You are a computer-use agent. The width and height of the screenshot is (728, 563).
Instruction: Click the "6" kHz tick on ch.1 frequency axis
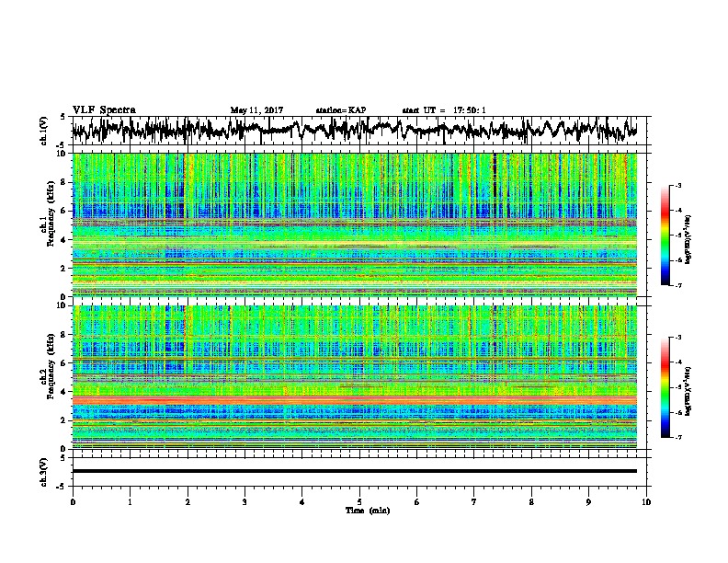click(64, 212)
